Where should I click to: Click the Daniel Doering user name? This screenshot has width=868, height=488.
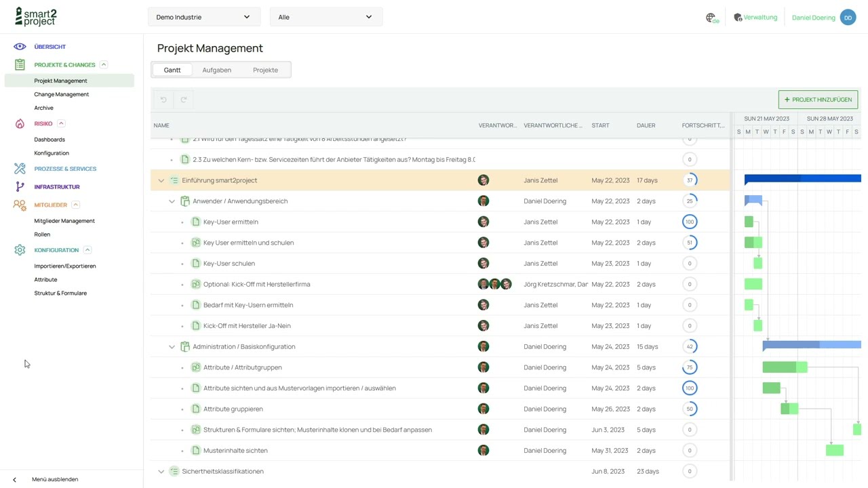[x=813, y=18]
